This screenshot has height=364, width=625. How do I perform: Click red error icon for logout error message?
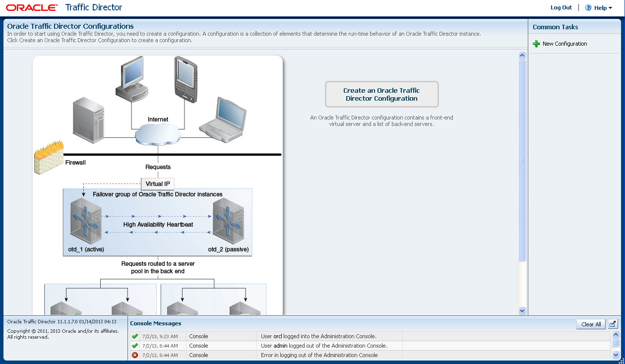(135, 355)
